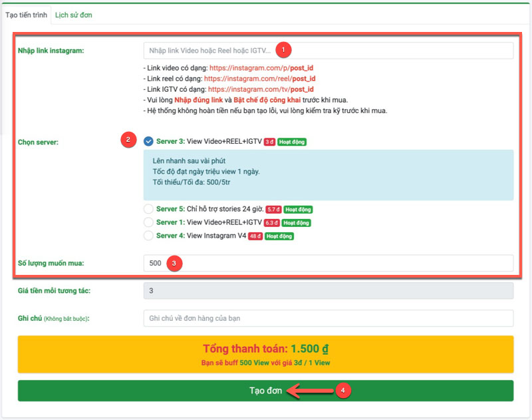The height and width of the screenshot is (420, 532).
Task: Click the Chọn server label
Action: click(x=38, y=142)
